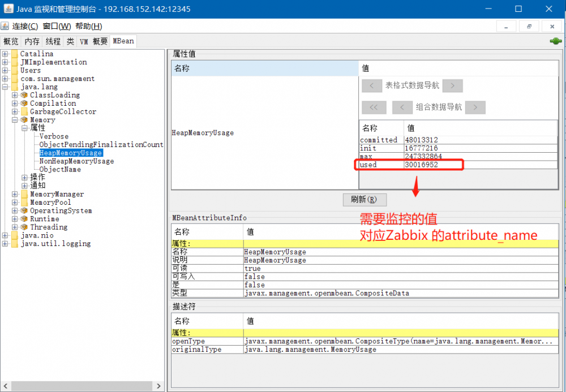Switch to the 内存 tab

(32, 41)
